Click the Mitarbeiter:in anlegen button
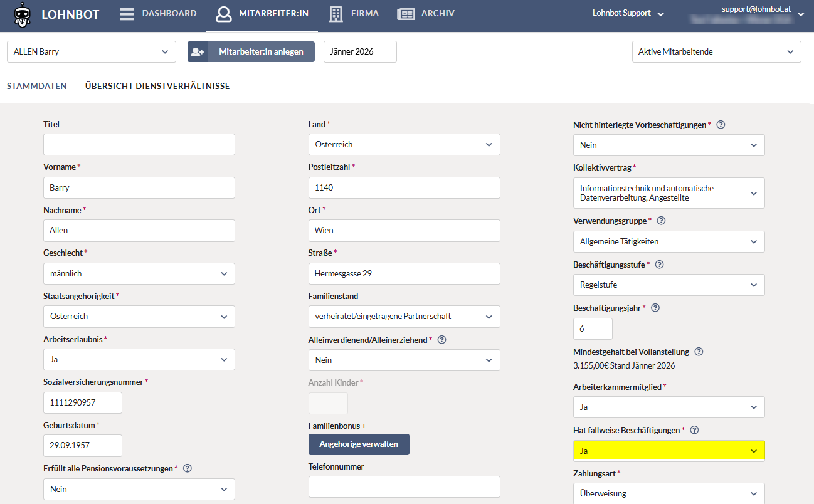 tap(251, 52)
